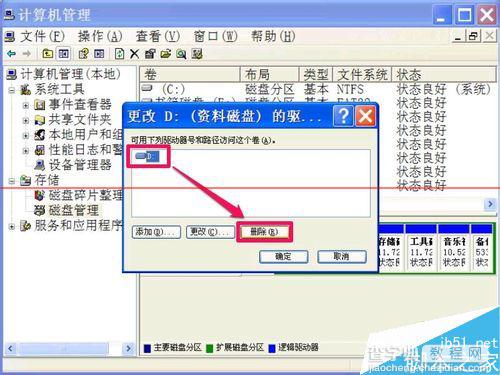Confirm the dialog with 确定

coord(284,256)
